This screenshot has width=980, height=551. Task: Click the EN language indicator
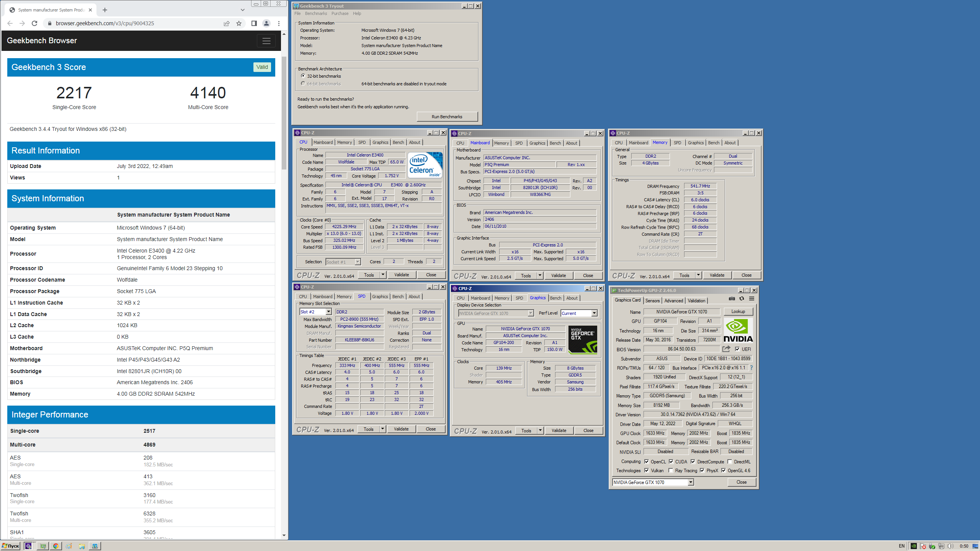pyautogui.click(x=902, y=546)
